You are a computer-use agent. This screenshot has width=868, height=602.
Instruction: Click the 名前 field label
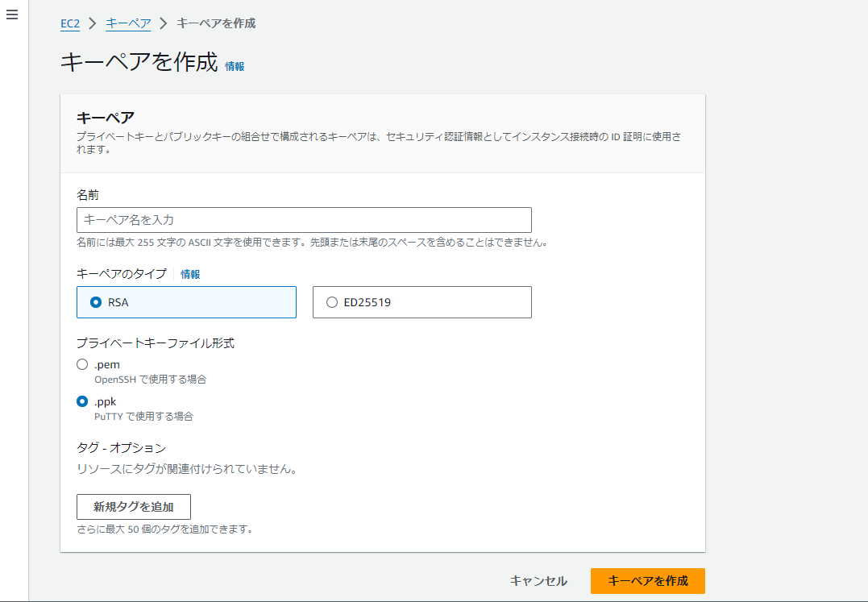tap(88, 195)
